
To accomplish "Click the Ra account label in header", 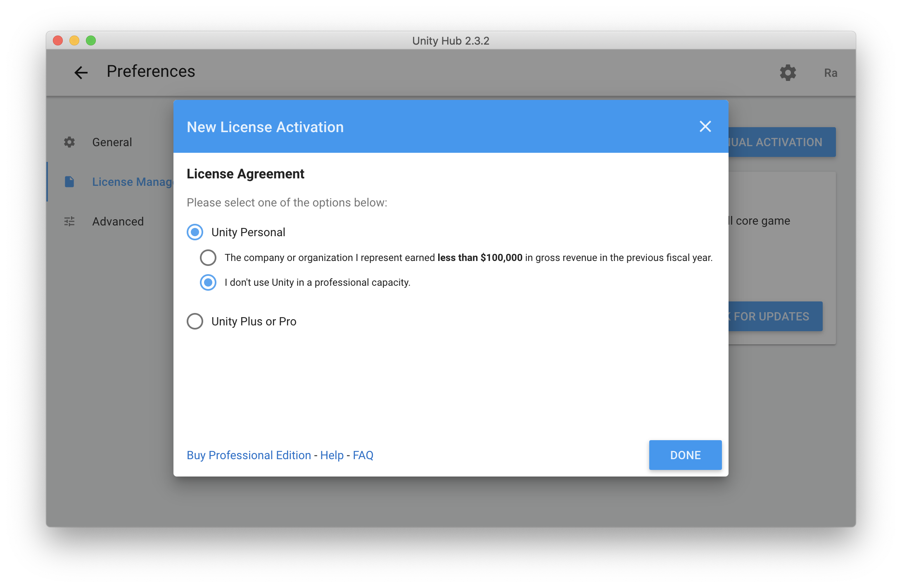I will coord(831,73).
